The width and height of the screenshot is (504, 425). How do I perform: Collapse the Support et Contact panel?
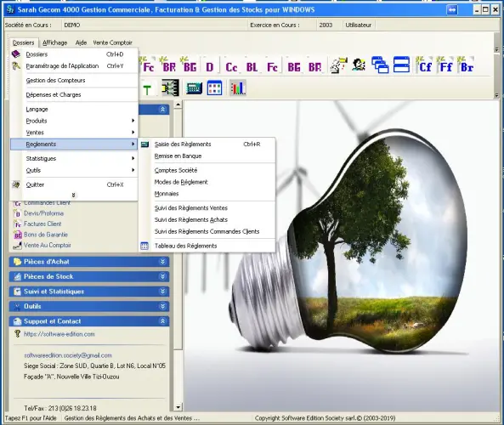162,321
